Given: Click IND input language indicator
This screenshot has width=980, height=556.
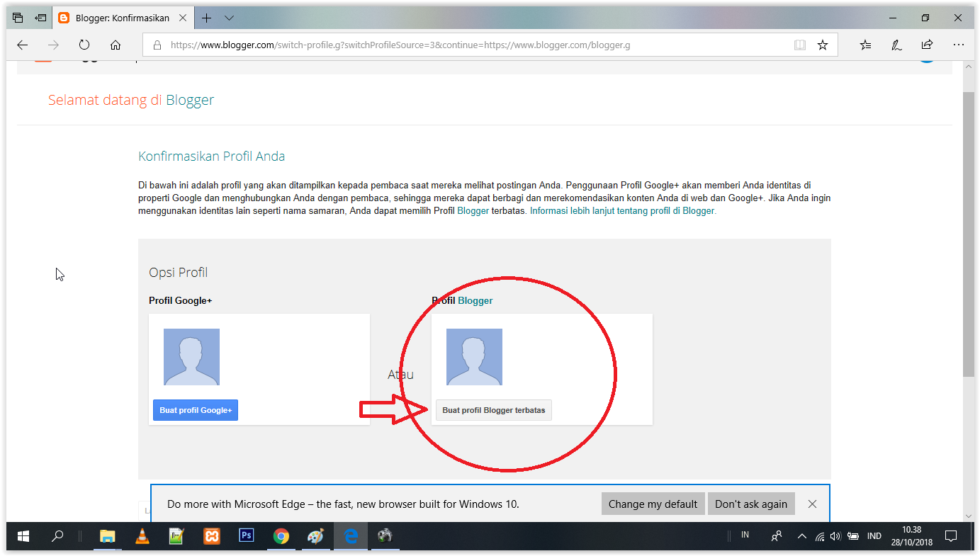Looking at the screenshot, I should point(874,536).
